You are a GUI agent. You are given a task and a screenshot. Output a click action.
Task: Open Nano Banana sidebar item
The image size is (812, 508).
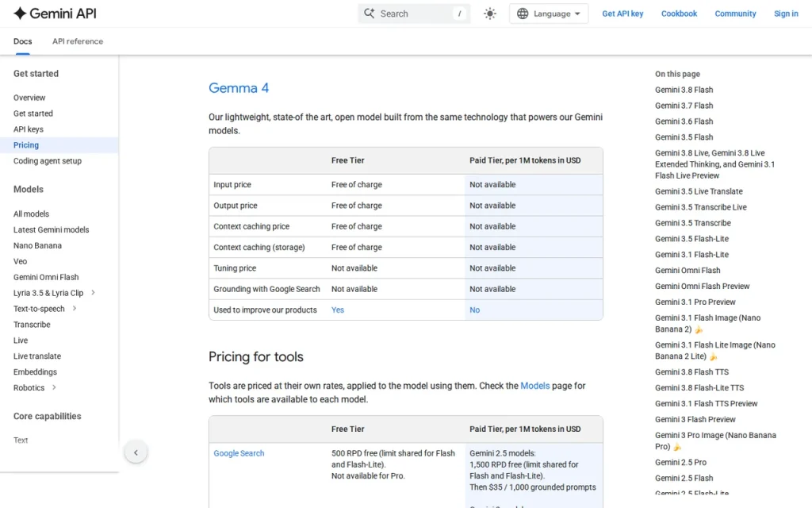(x=37, y=245)
